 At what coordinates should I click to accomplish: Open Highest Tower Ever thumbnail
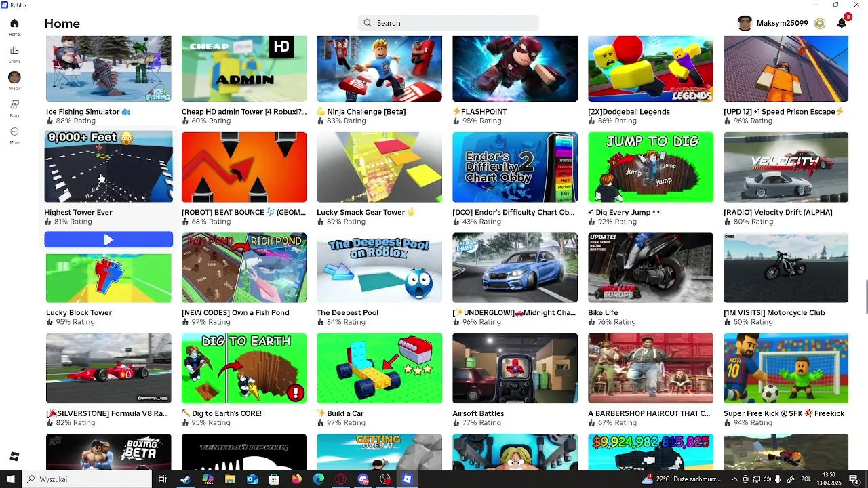coord(108,167)
